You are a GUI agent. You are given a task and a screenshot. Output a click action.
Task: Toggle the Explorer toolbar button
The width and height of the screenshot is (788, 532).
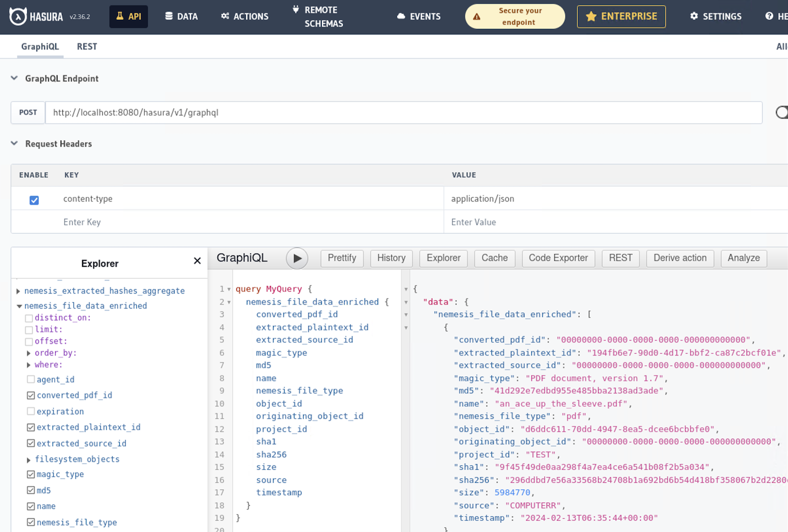coord(443,258)
